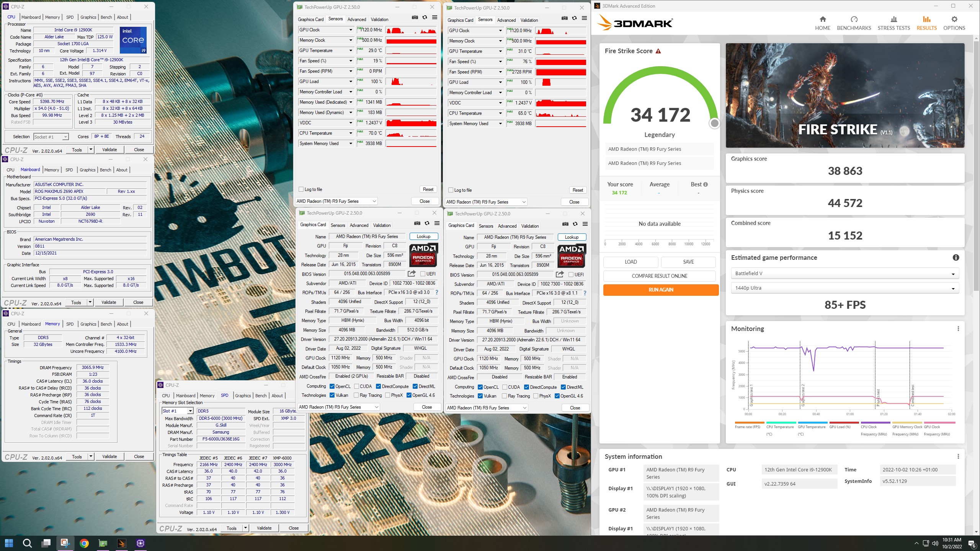Open 1440p Ultra resolution dropdown
Viewport: 980px width, 551px height.
[x=845, y=288]
